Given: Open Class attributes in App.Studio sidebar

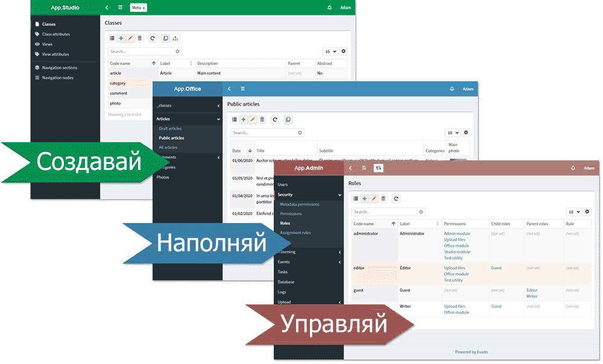Looking at the screenshot, I should pos(55,34).
